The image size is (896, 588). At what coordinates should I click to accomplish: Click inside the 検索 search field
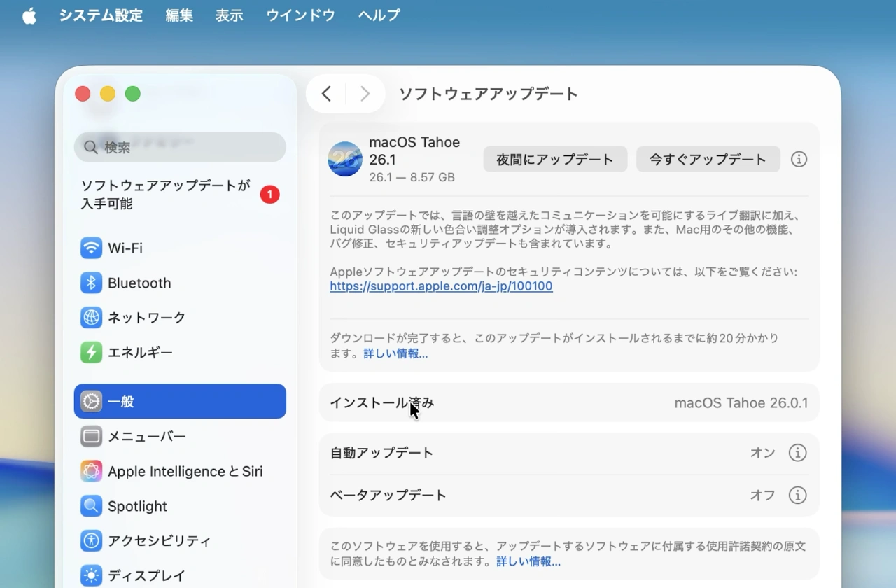coord(180,147)
